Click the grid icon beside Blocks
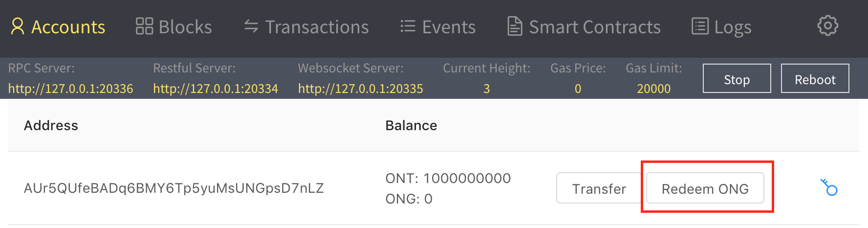This screenshot has height=228, width=868. pyautogui.click(x=144, y=26)
